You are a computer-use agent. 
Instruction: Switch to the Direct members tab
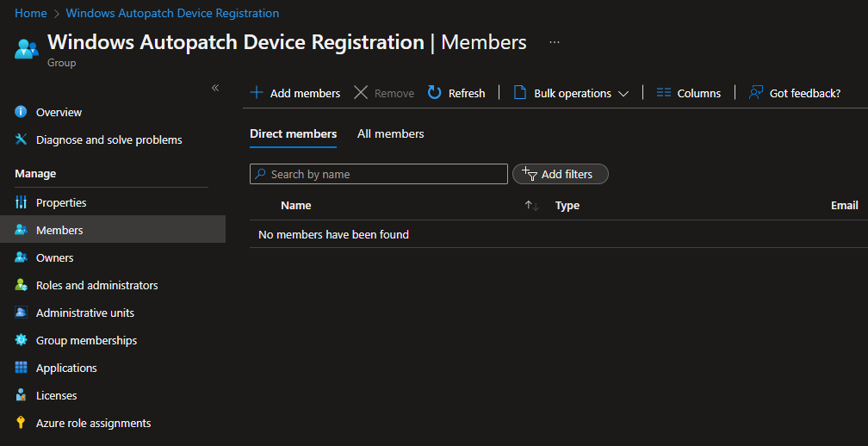(x=294, y=134)
